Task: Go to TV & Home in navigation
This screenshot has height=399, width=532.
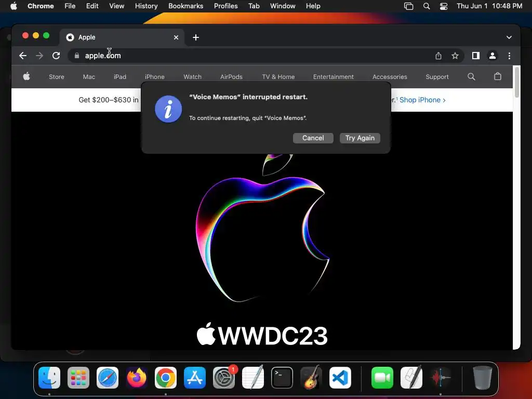Action: click(278, 77)
